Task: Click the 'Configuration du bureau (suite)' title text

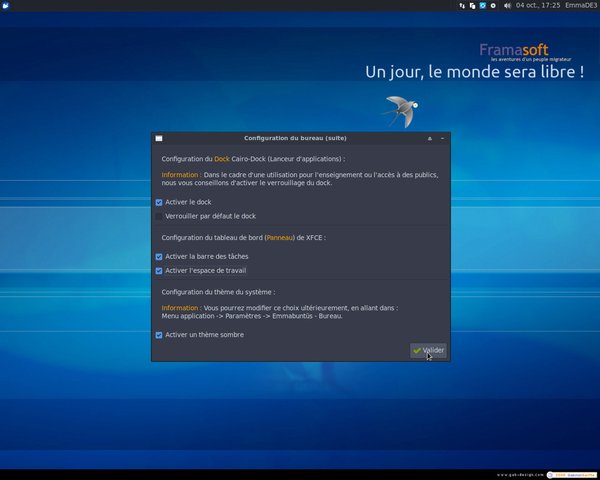Action: click(x=295, y=138)
